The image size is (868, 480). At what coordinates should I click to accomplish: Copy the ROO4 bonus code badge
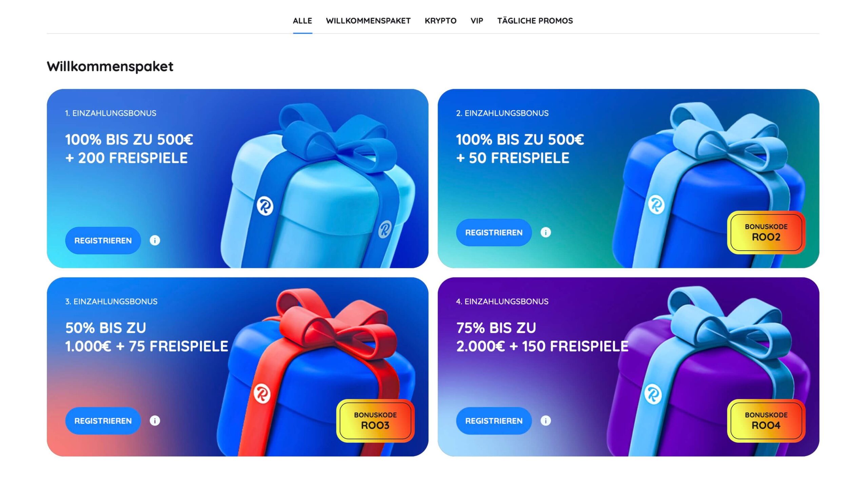point(766,421)
